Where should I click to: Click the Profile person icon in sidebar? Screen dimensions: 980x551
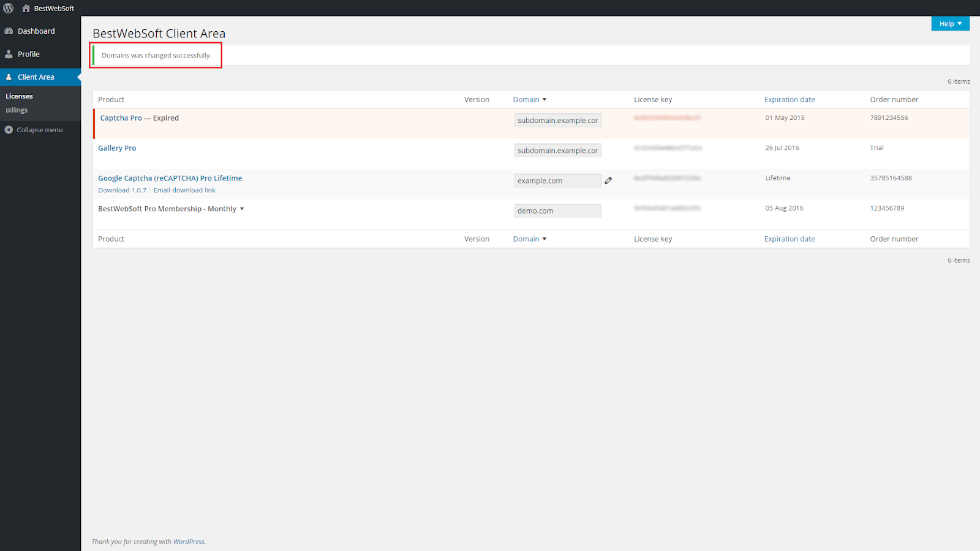click(x=9, y=54)
